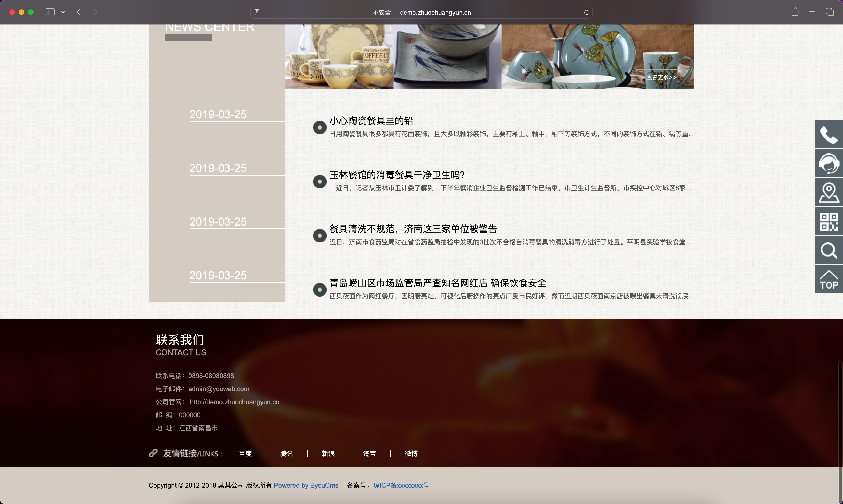843x504 pixels.
Task: Open the Powered by EyouCms link
Action: coord(306,485)
